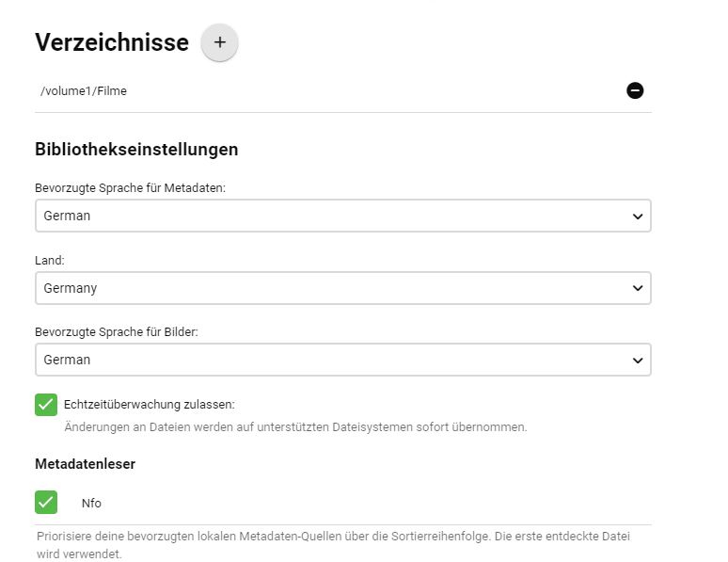The height and width of the screenshot is (562, 728).
Task: Click the Bevorzugte Sprache für Bilder label
Action: 117,331
